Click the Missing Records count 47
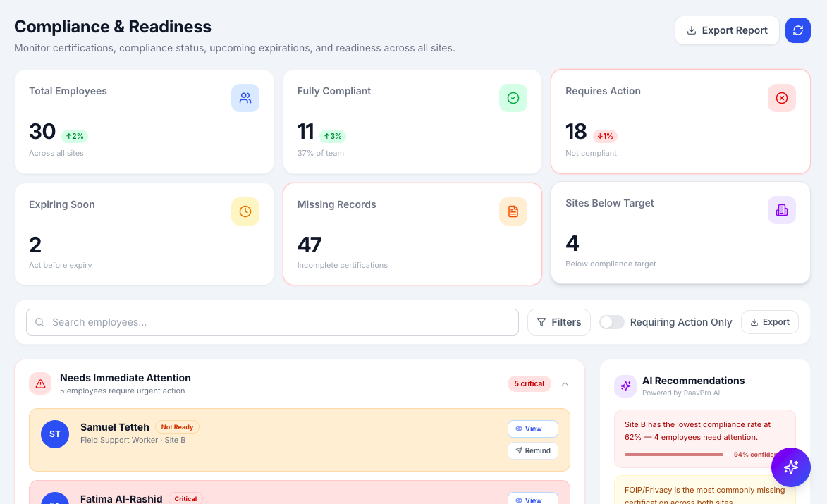 (x=310, y=245)
